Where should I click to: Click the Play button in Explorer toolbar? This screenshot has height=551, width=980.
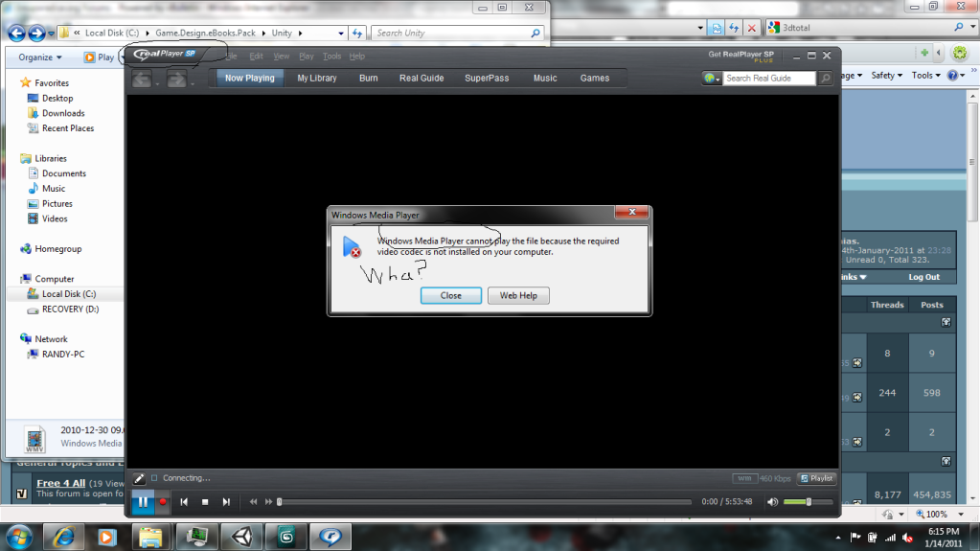click(100, 57)
